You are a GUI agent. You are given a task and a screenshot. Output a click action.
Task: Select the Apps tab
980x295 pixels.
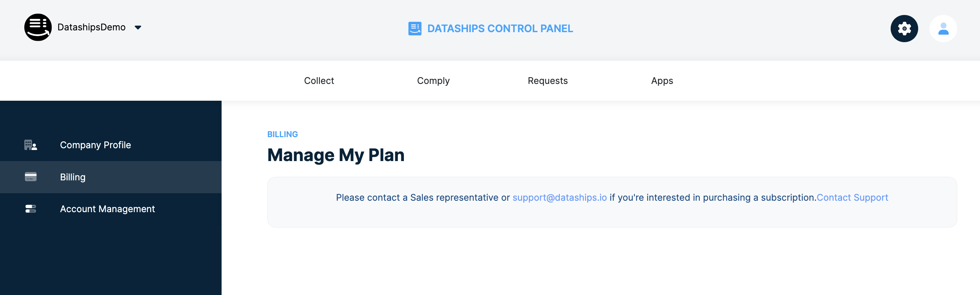662,81
